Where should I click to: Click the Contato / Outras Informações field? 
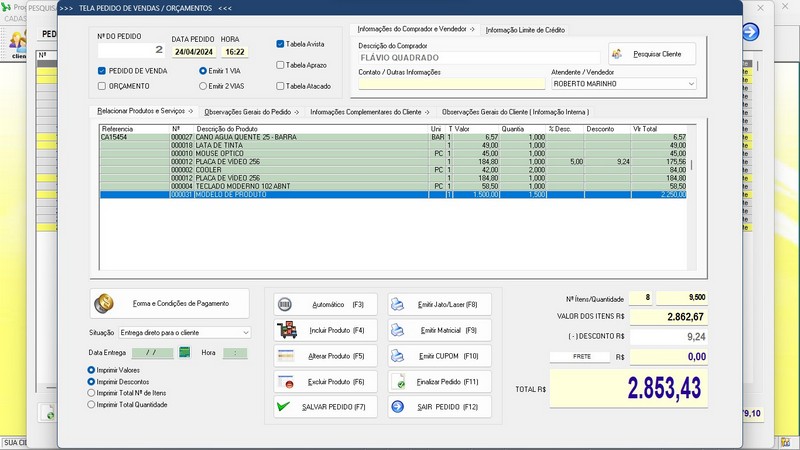(451, 85)
